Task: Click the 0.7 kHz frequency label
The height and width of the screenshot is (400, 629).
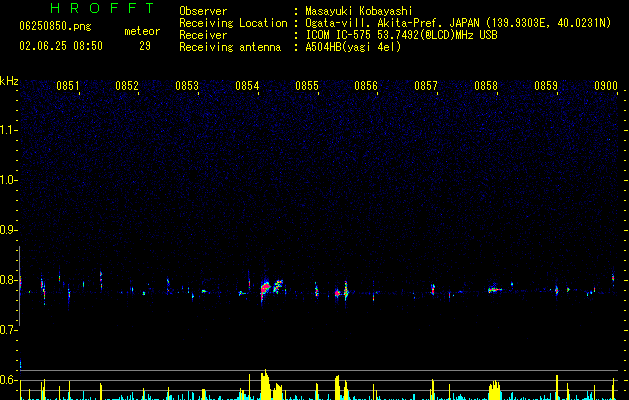Action: (x=8, y=330)
